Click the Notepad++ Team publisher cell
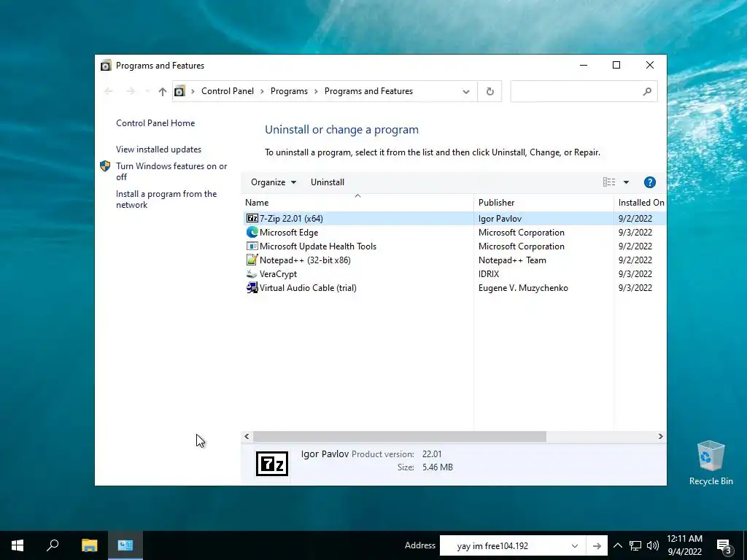 click(x=512, y=260)
